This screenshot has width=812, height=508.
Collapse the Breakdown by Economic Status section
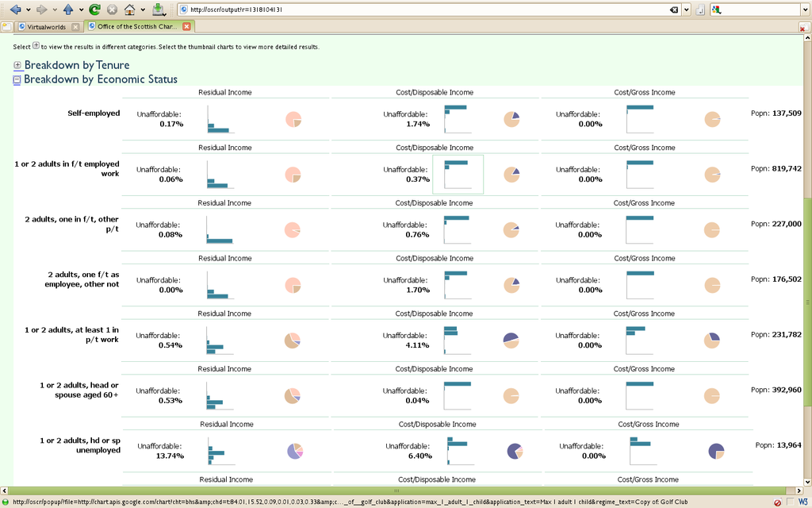coord(17,79)
